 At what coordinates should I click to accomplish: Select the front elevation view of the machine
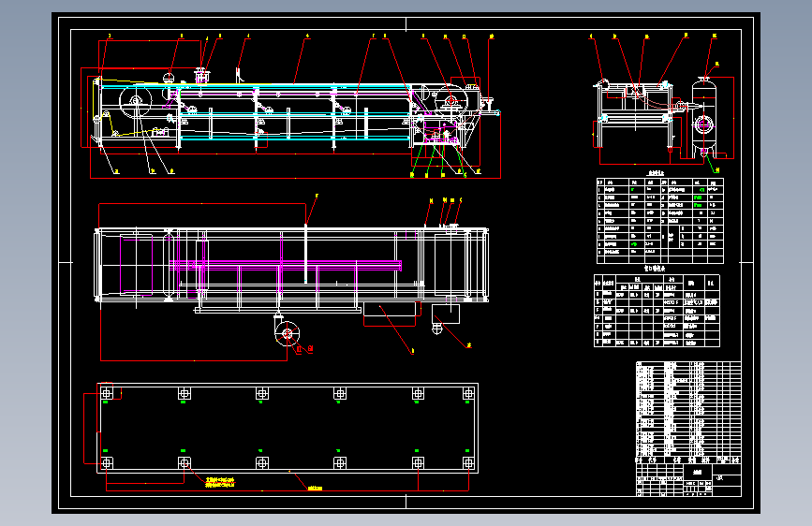point(290,107)
